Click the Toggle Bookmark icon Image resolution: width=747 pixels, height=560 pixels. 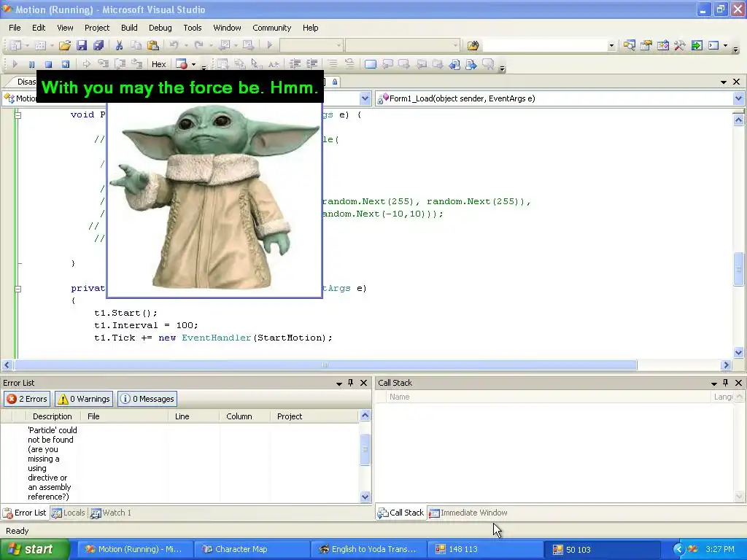click(x=370, y=64)
